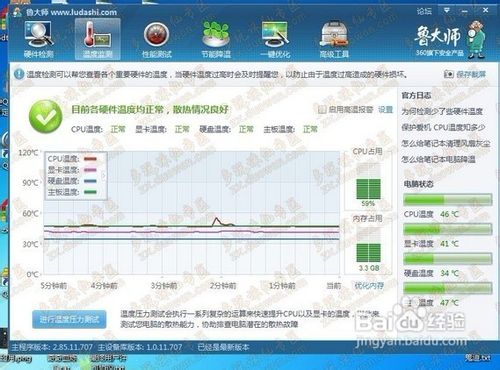Viewport: 500px width, 370px height.
Task: Minimize the 鲁大师 window
Action: 464,11
